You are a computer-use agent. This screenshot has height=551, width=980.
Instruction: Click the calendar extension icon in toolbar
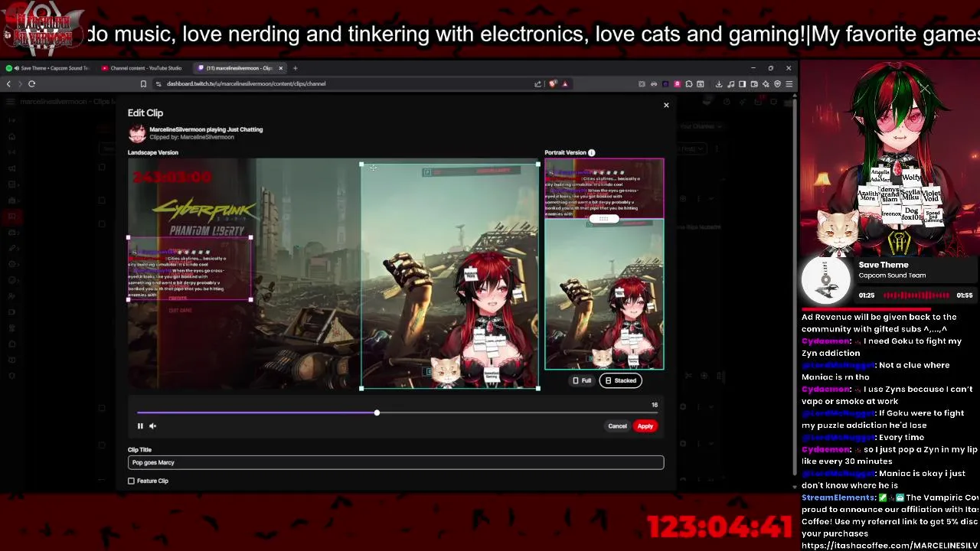[x=701, y=83]
